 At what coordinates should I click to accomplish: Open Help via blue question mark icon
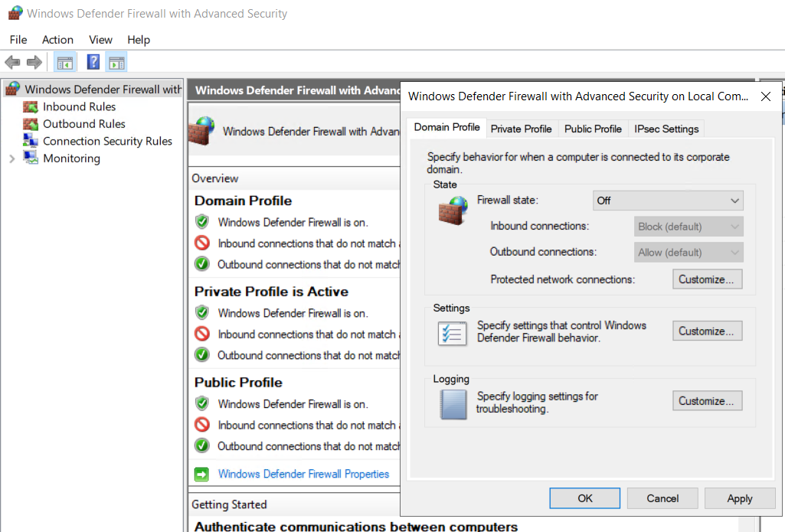pos(93,62)
